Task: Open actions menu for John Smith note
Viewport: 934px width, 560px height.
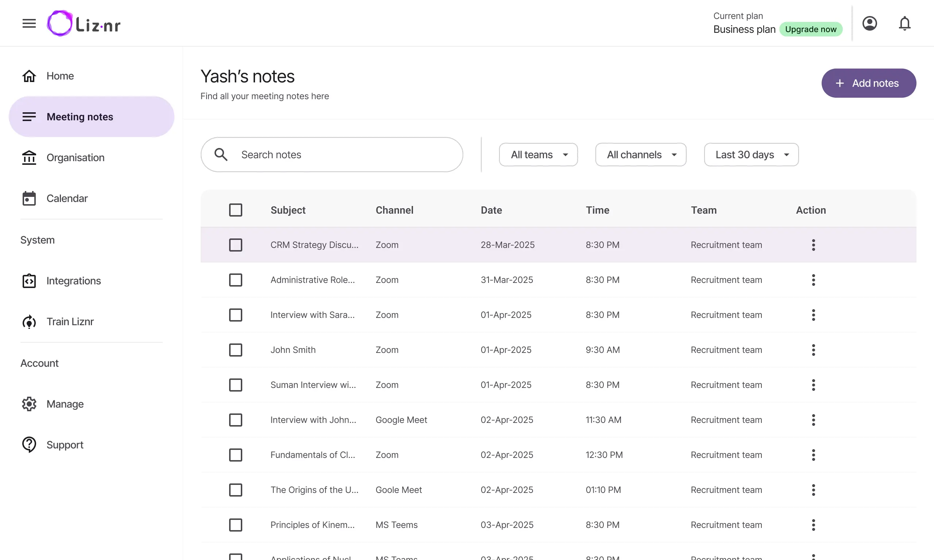Action: click(814, 350)
